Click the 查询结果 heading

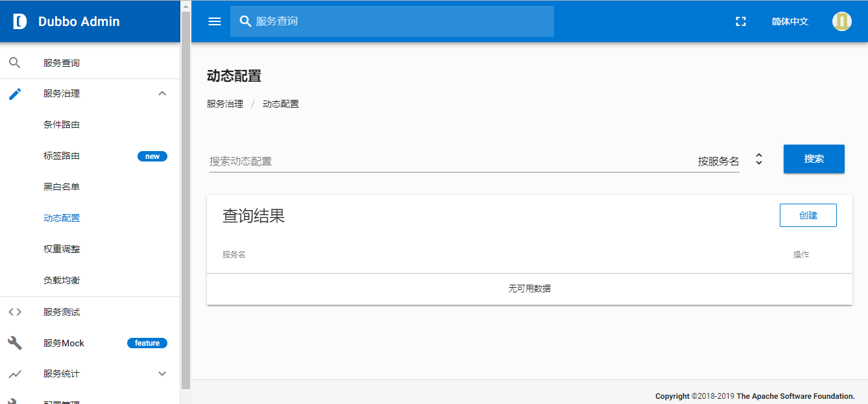tap(254, 216)
